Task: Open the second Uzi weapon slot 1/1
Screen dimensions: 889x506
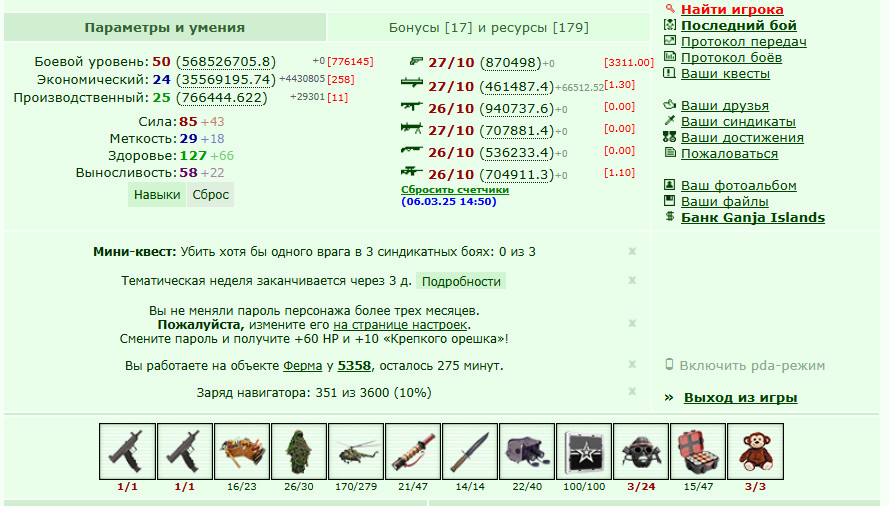Action: click(x=184, y=452)
